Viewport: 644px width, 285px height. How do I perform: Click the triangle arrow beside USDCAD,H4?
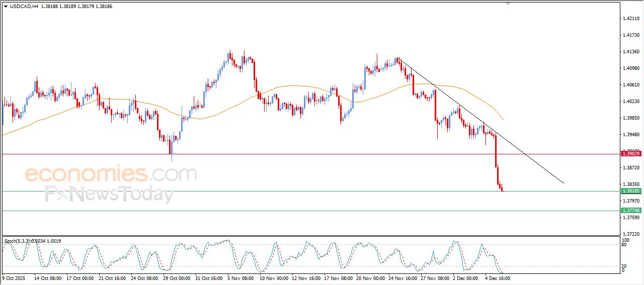point(6,6)
